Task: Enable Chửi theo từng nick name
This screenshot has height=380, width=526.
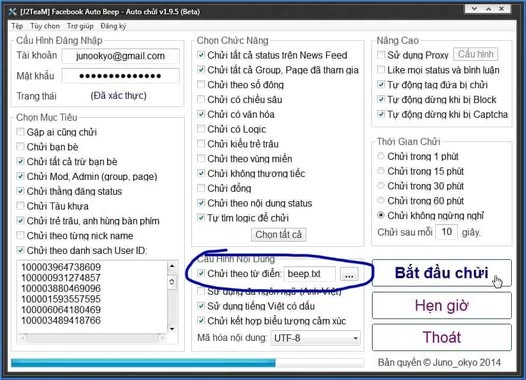Action: coord(20,235)
